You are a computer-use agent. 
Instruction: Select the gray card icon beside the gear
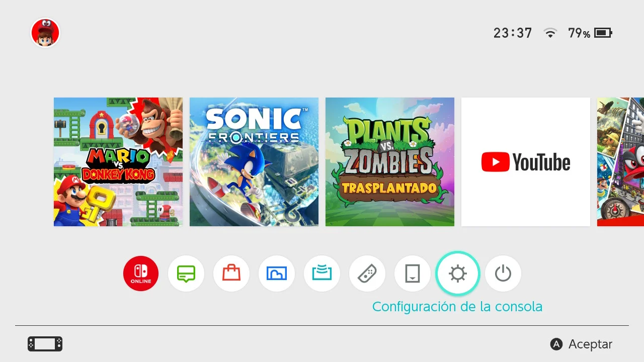coord(413,274)
